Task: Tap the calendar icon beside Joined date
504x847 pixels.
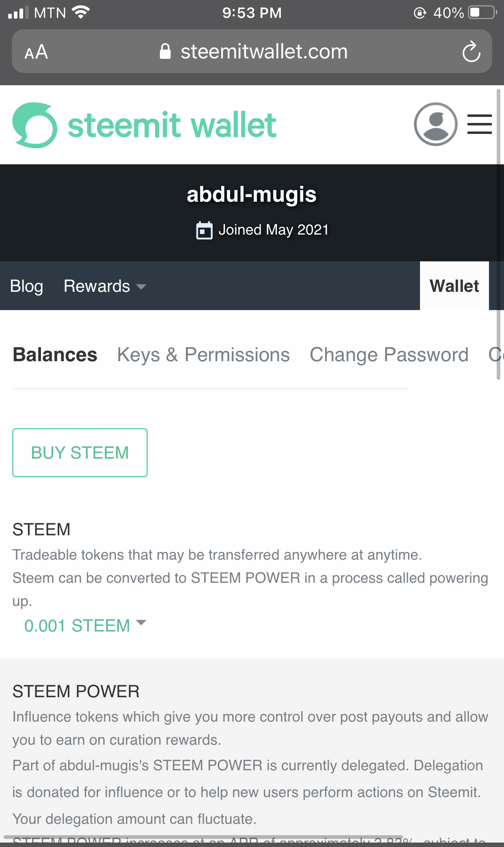Action: click(x=204, y=230)
